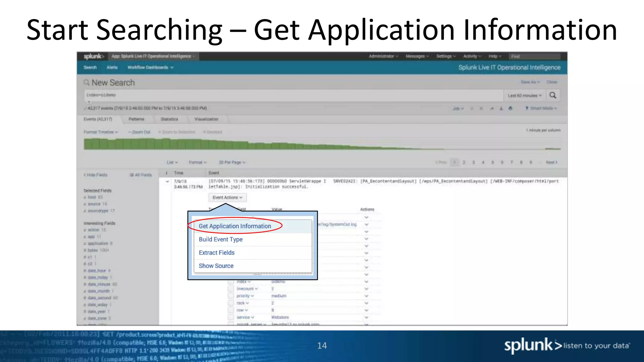Open actions arrow for the priority row
Viewport: 644px width, 362px height.
click(x=366, y=296)
